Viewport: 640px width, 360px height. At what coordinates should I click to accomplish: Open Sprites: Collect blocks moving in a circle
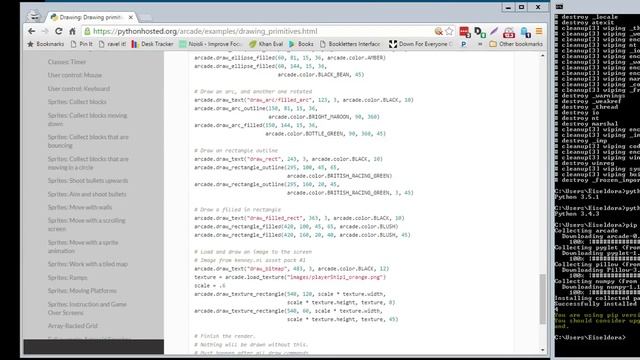click(88, 163)
